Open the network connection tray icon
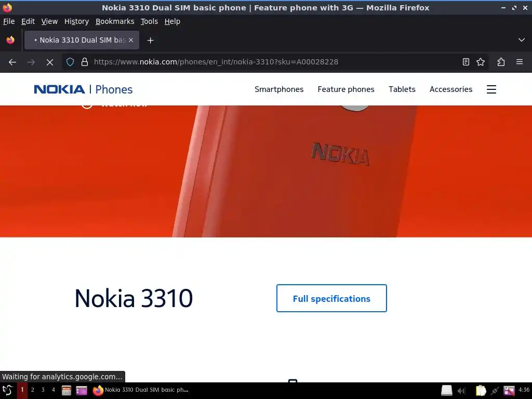Image resolution: width=532 pixels, height=399 pixels. pyautogui.click(x=495, y=391)
